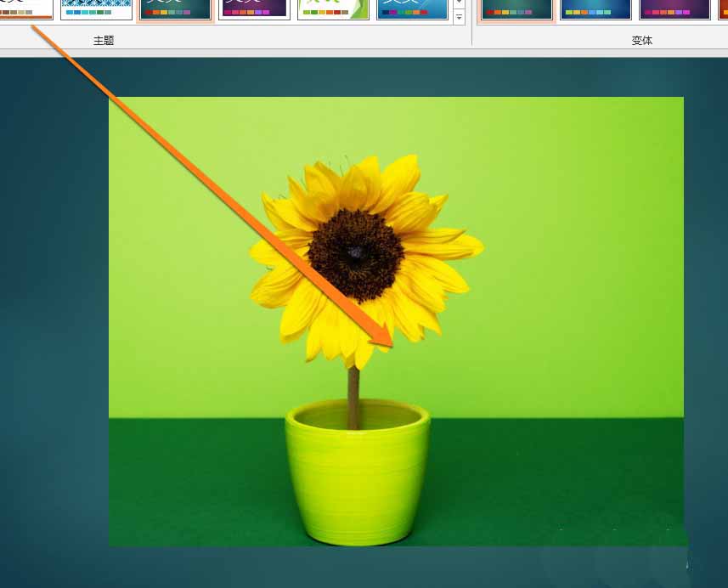Click the 主题 group label
The height and width of the screenshot is (588, 728).
[x=104, y=41]
